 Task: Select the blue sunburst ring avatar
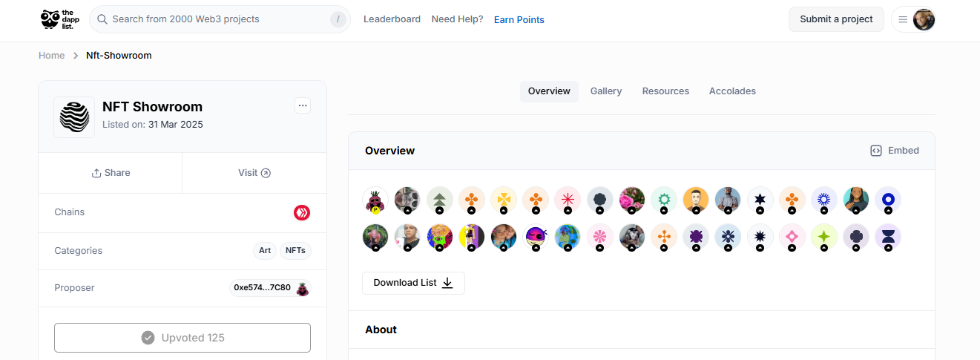[824, 200]
